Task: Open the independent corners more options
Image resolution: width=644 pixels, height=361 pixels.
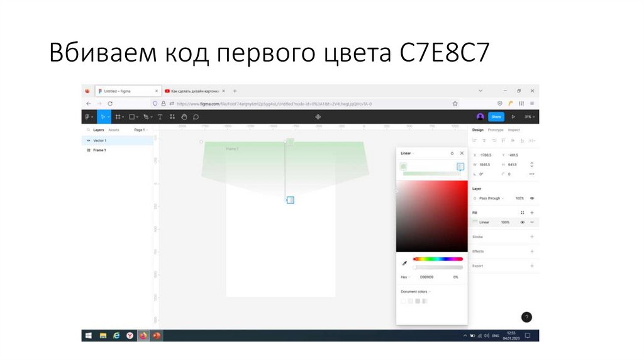Action: (532, 174)
